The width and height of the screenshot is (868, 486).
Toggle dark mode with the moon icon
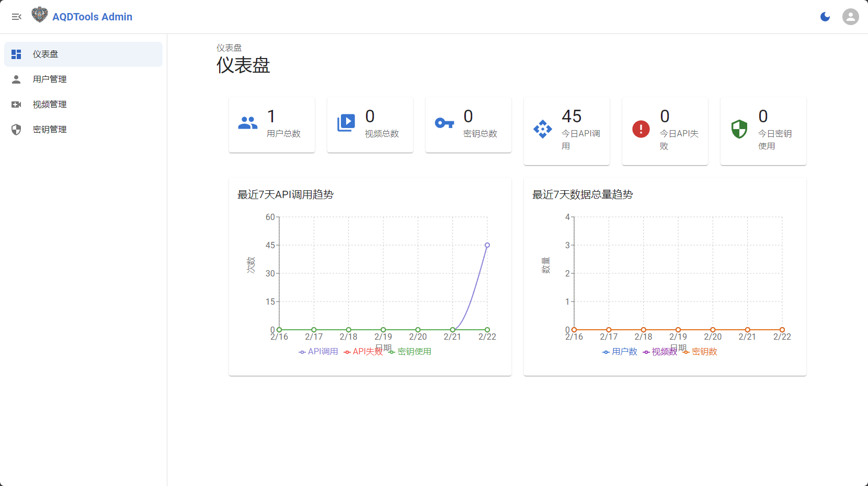coord(825,17)
